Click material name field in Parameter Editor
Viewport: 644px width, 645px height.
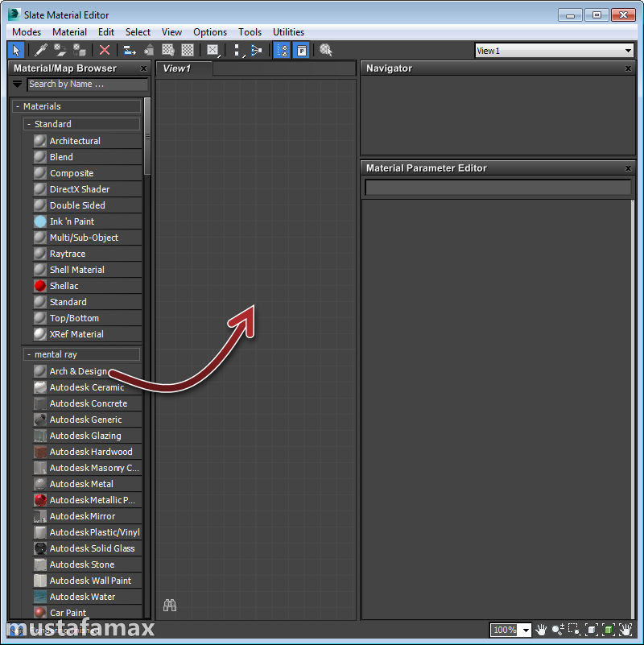click(x=497, y=188)
